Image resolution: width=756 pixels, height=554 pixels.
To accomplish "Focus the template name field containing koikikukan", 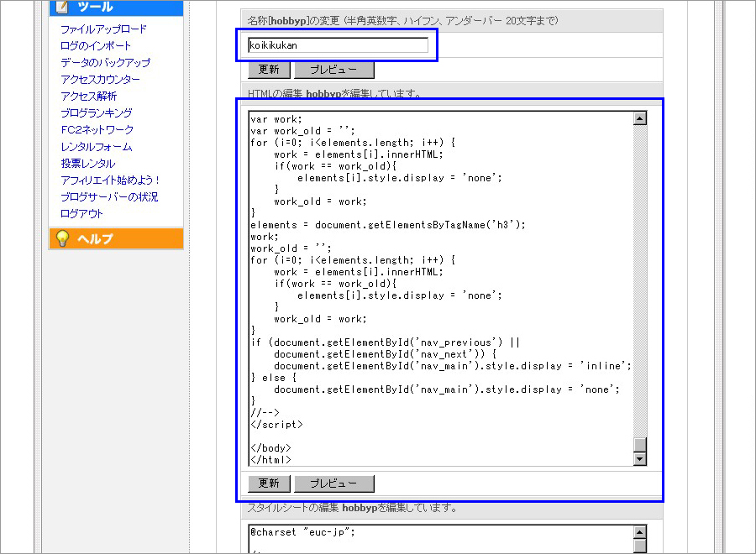I will (x=338, y=45).
